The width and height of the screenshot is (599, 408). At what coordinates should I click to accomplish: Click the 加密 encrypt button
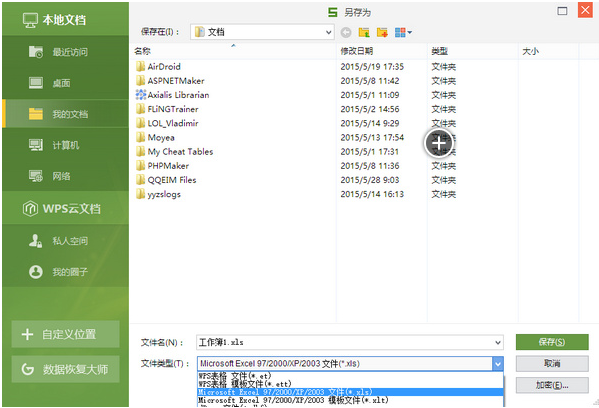pos(552,385)
